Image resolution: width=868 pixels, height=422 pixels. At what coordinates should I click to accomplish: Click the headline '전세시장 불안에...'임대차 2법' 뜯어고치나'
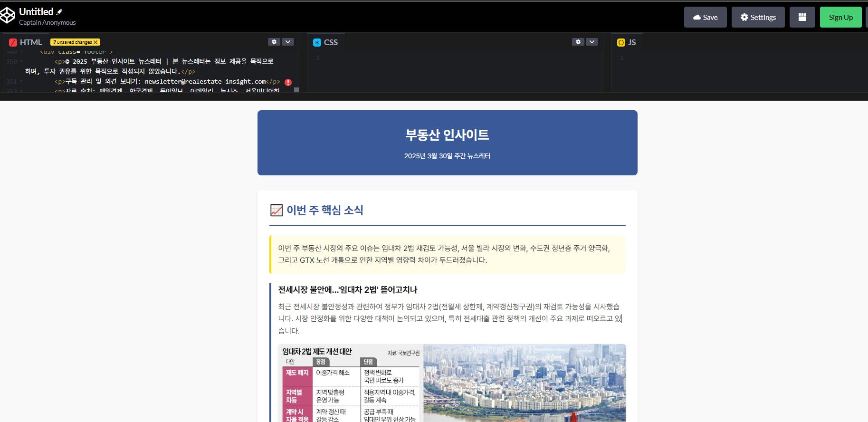pos(348,289)
